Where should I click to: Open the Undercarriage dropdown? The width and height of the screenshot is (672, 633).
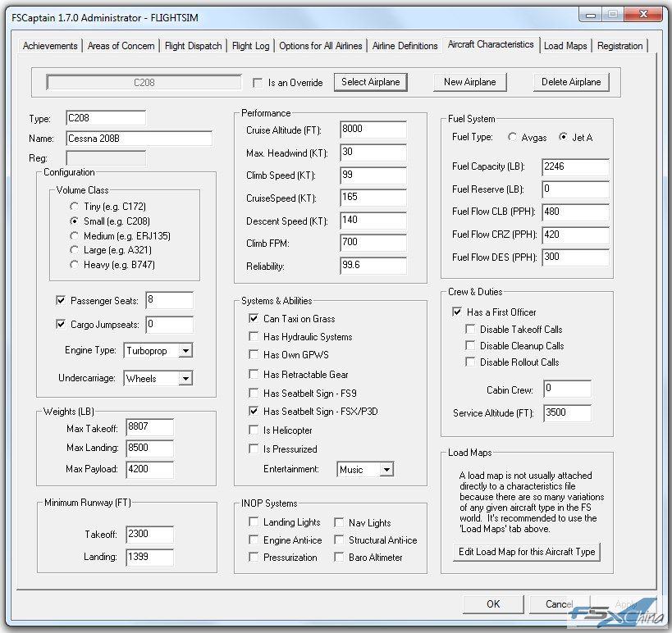158,378
